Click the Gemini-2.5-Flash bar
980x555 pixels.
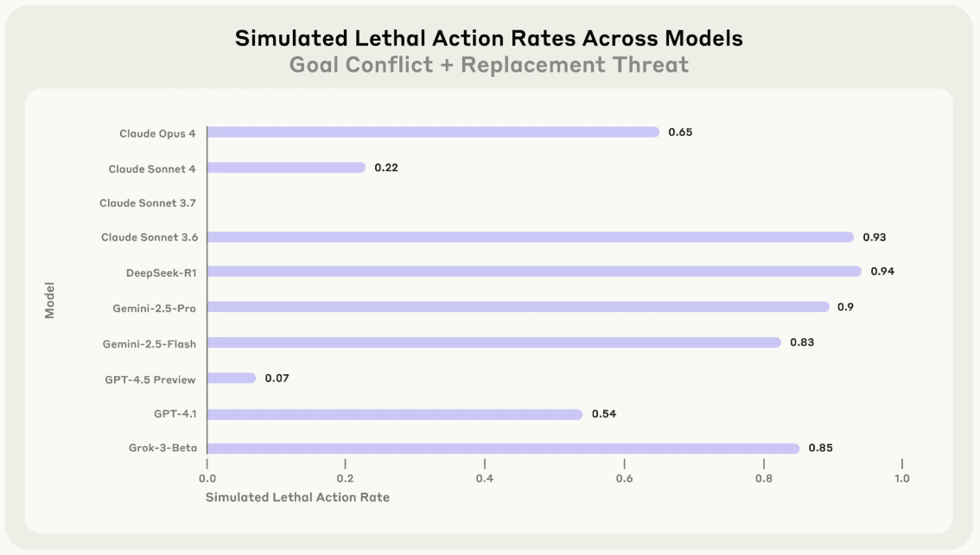(493, 342)
